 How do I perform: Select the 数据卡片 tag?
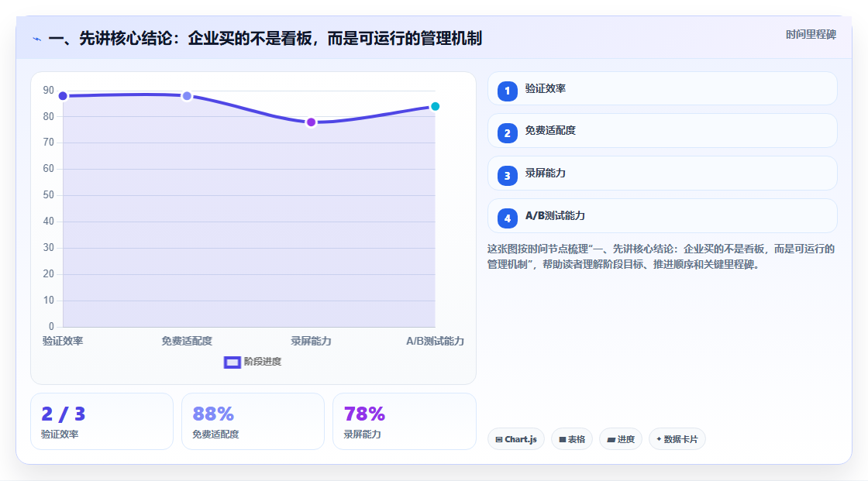click(x=677, y=439)
